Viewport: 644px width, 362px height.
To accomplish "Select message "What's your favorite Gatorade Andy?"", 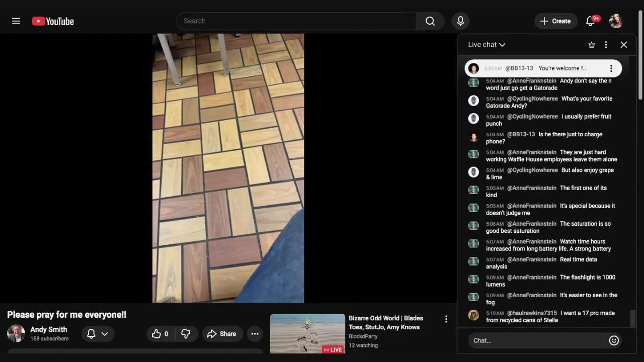I will (549, 102).
